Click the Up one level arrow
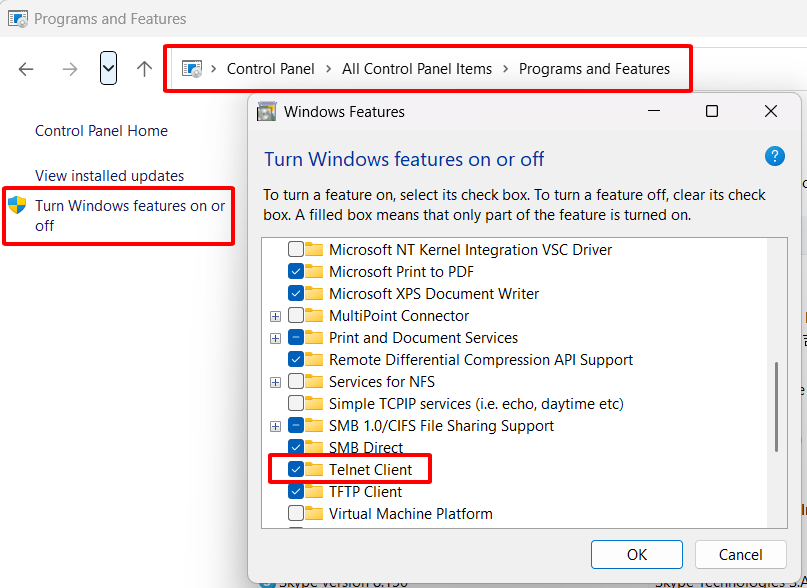 (x=144, y=69)
